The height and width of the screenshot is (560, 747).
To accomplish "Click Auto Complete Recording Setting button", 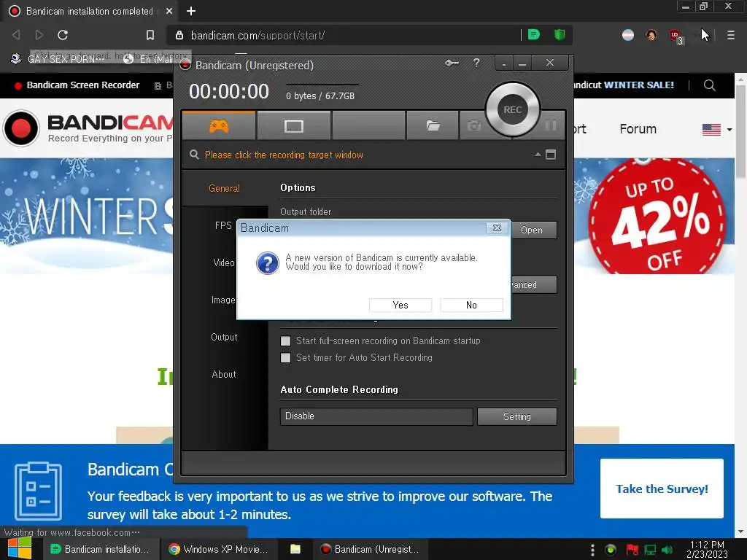I will pos(517,416).
